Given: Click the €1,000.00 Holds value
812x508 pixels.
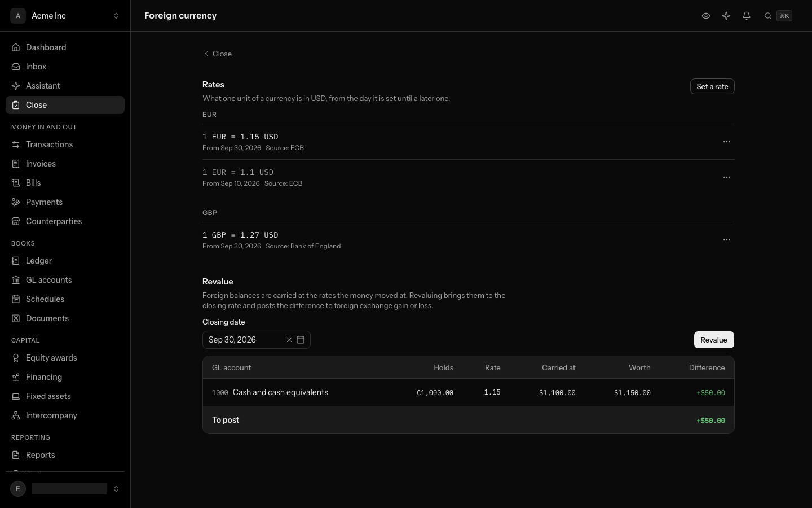Looking at the screenshot, I should pos(435,393).
